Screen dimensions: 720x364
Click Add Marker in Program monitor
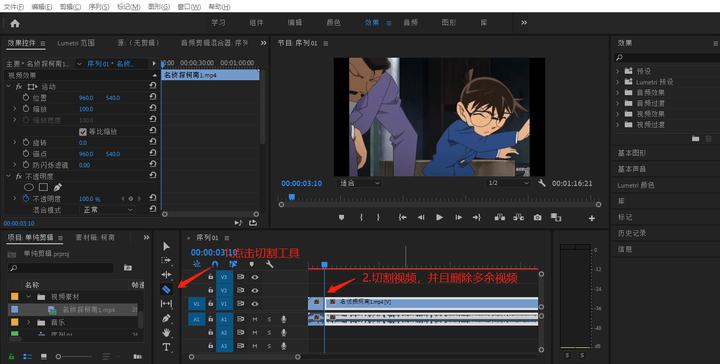(x=341, y=218)
